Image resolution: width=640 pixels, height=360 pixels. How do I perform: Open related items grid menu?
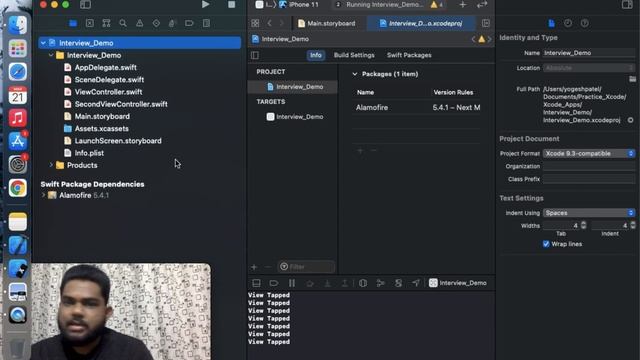point(255,23)
